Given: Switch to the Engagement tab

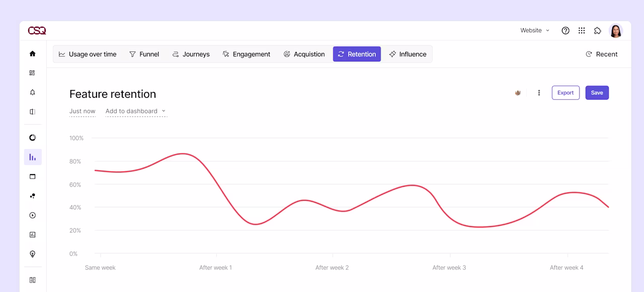Looking at the screenshot, I should [247, 54].
